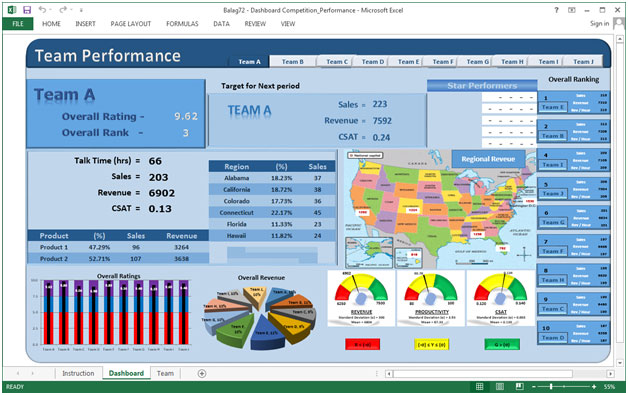Screen dimensions: 628x395
Task: Add a new sheet with plus icon
Action: [202, 373]
